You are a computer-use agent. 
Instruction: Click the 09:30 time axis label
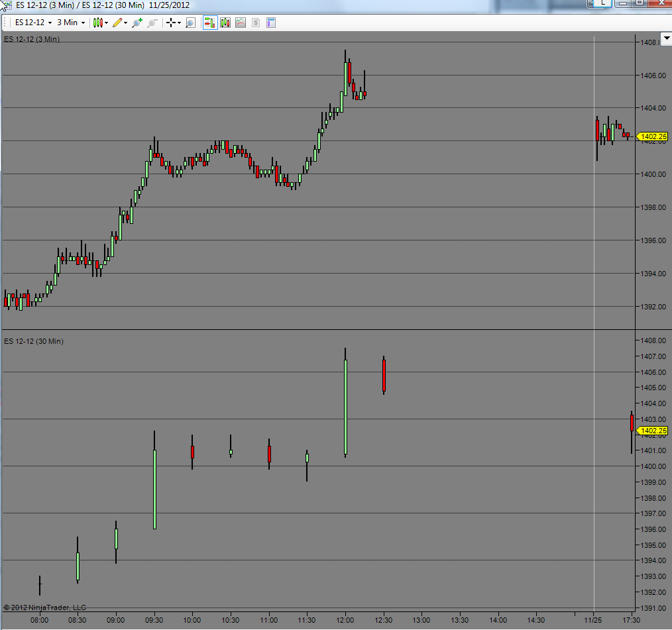154,620
